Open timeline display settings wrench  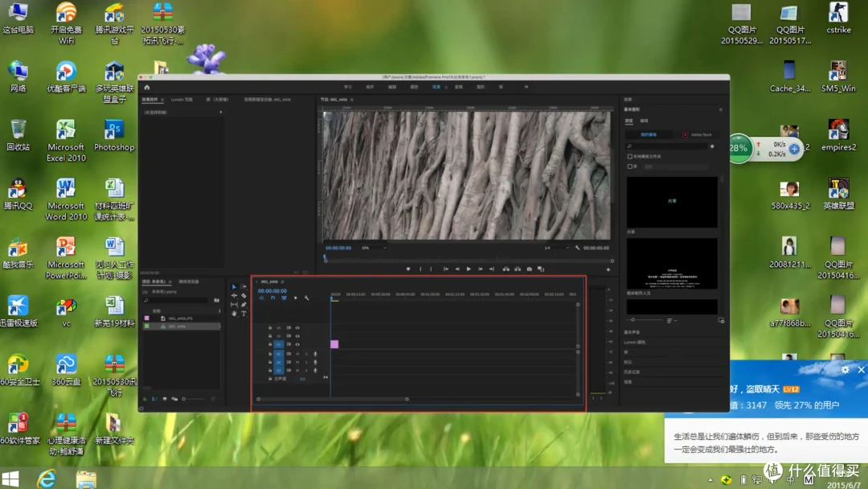(x=307, y=298)
